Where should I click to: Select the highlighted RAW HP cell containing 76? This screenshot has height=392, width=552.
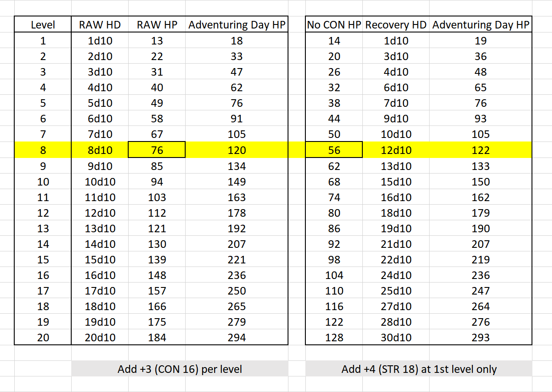click(x=157, y=150)
